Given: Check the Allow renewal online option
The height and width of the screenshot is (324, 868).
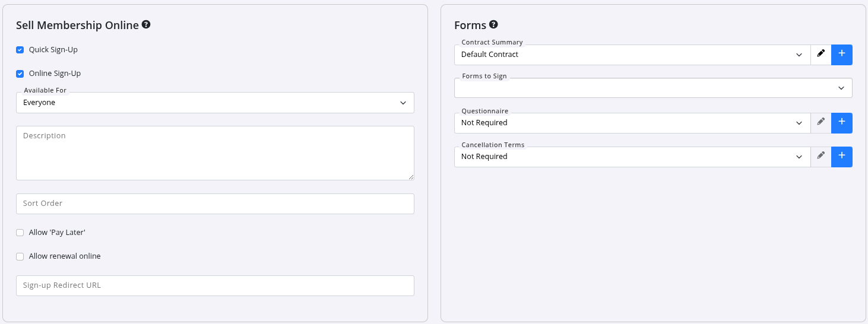Looking at the screenshot, I should 20,256.
